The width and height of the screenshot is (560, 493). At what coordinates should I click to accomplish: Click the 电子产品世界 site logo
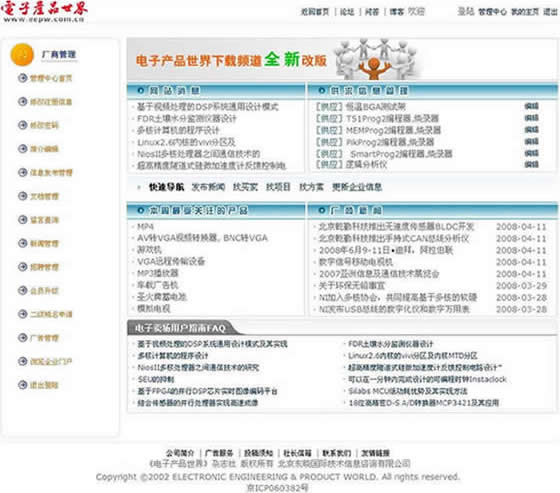44,12
